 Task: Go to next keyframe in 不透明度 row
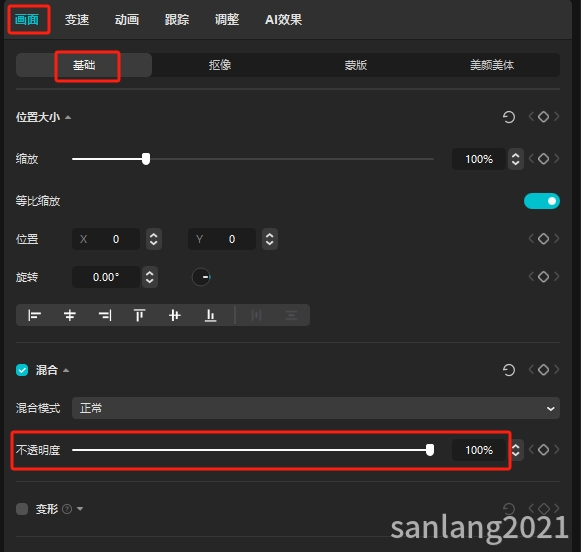point(557,449)
